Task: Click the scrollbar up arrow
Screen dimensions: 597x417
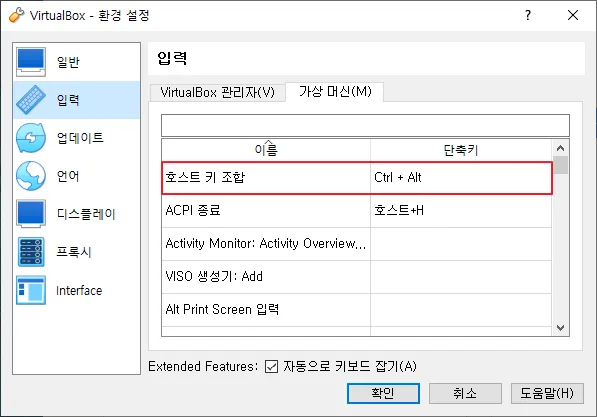Action: click(560, 148)
